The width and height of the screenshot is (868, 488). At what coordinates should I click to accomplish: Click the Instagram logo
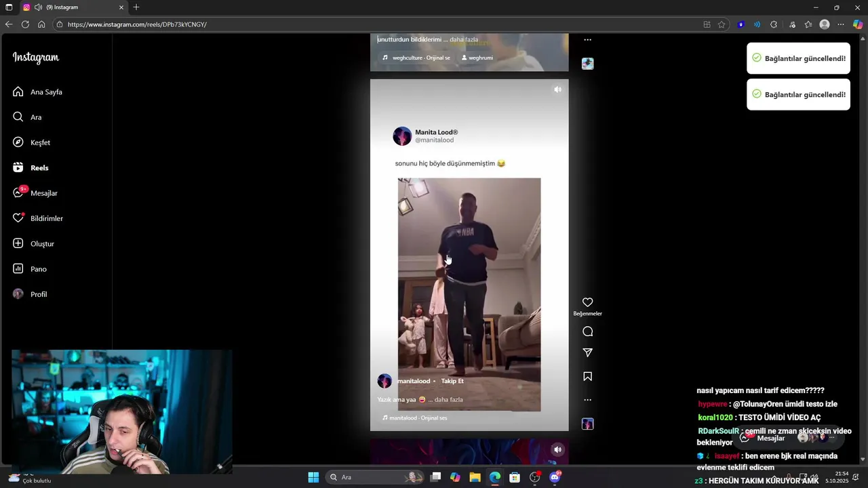(36, 58)
